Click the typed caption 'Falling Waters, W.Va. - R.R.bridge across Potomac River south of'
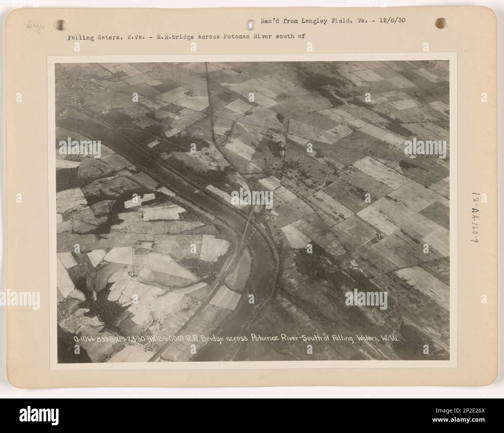The width and height of the screenshot is (504, 433). (x=187, y=38)
